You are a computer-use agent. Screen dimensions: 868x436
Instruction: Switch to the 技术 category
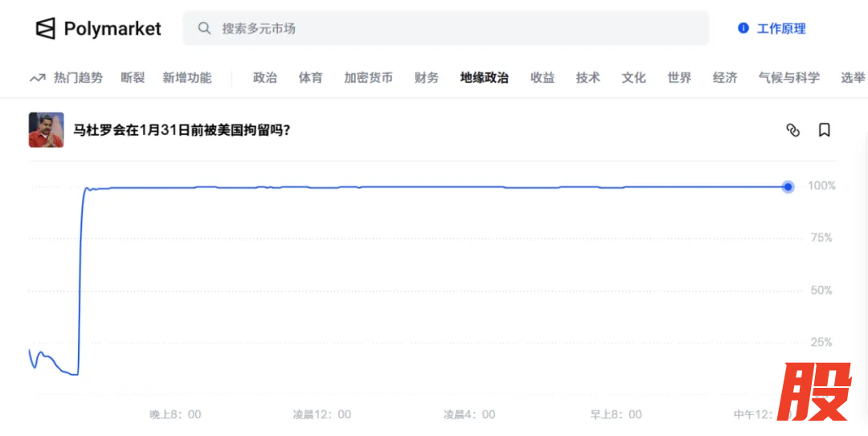(x=588, y=78)
